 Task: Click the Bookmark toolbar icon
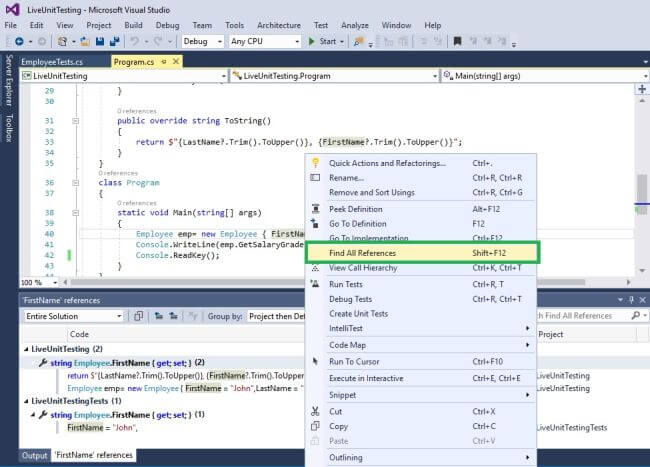click(x=457, y=41)
